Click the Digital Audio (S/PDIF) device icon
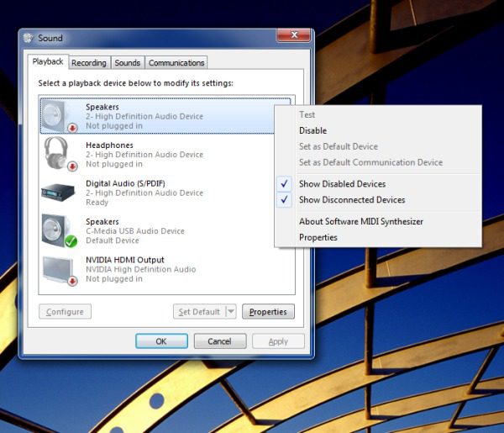The width and height of the screenshot is (504, 433). point(60,193)
